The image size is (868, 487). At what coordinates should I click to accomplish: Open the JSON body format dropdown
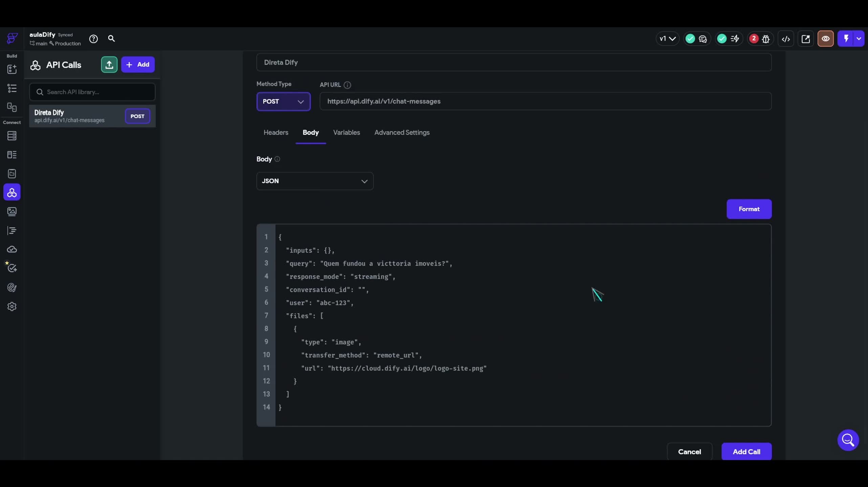pyautogui.click(x=314, y=181)
